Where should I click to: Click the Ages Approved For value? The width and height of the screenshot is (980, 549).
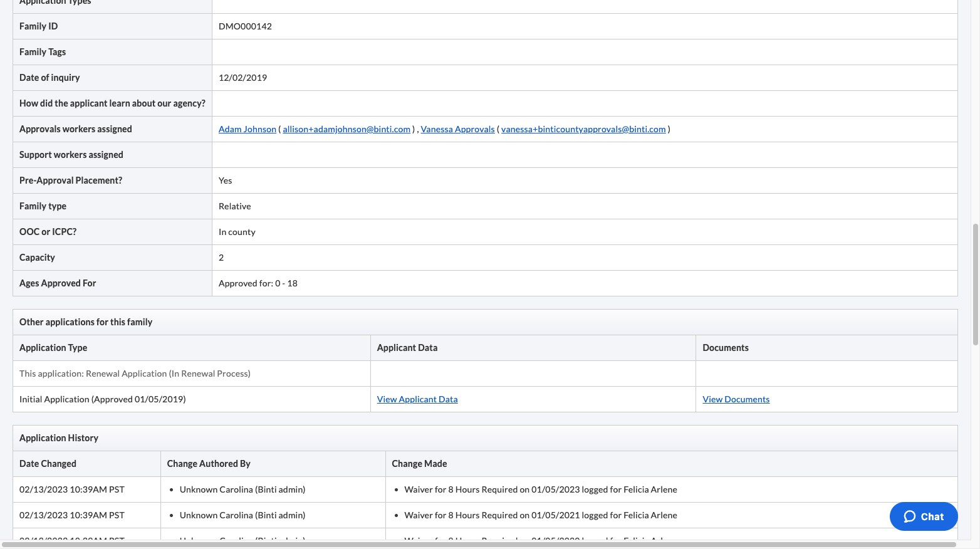pos(258,283)
